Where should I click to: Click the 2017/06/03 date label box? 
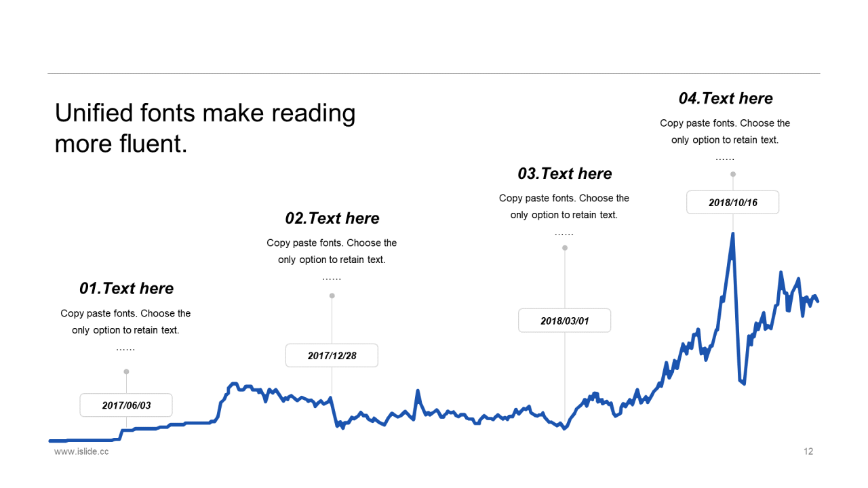tap(126, 405)
